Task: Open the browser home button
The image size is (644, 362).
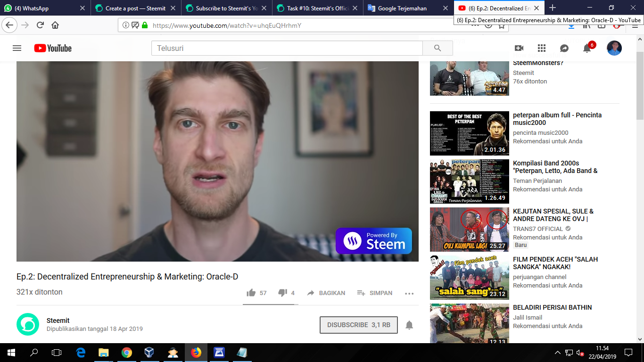Action: 55,25
